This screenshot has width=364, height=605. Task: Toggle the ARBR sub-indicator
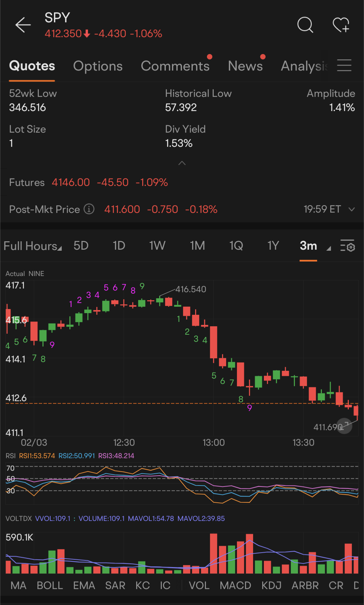click(305, 585)
